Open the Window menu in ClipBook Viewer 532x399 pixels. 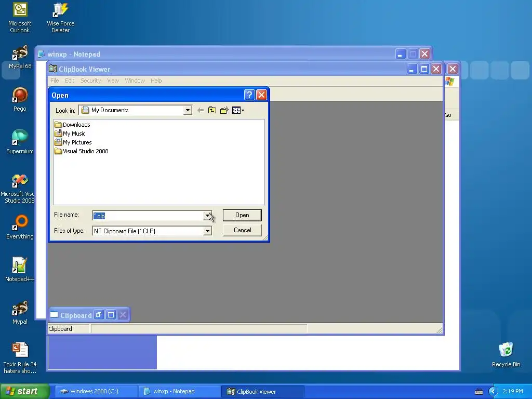pos(135,81)
